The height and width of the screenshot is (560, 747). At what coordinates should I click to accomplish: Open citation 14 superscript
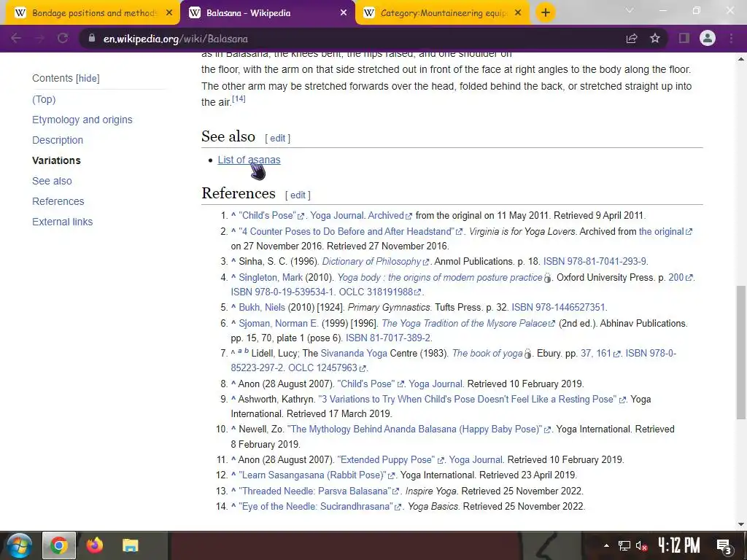pos(239,98)
